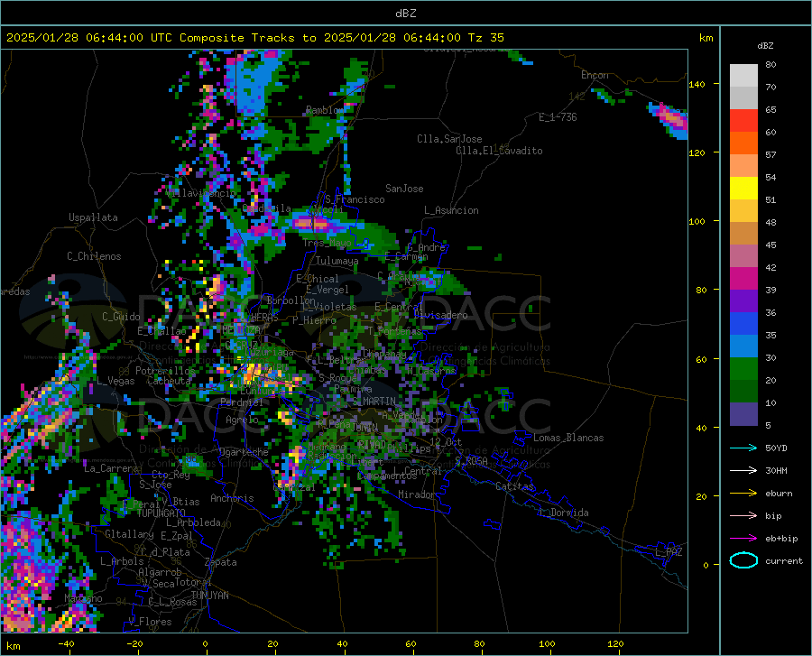Select the light-blue swatch on dBZ colorbar

(743, 346)
